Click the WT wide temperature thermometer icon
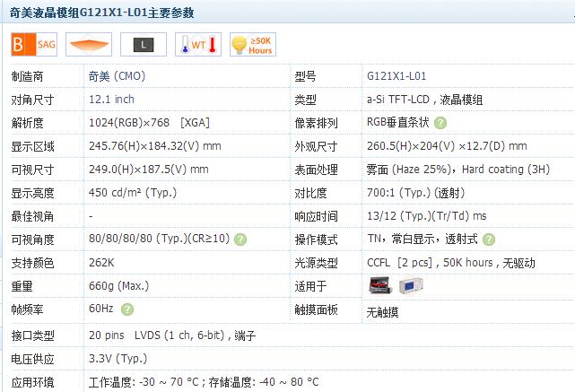Viewport: 575px width, 392px height. click(198, 44)
